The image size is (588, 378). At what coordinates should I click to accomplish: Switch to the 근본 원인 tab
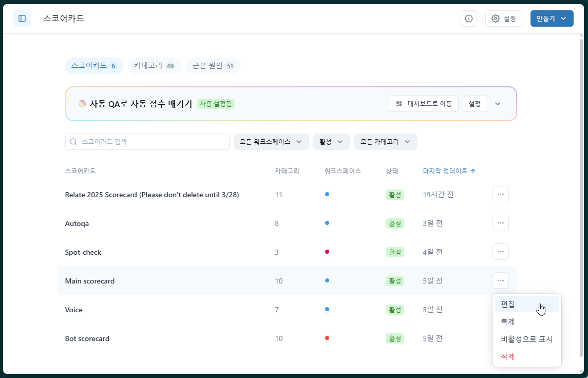coord(213,66)
